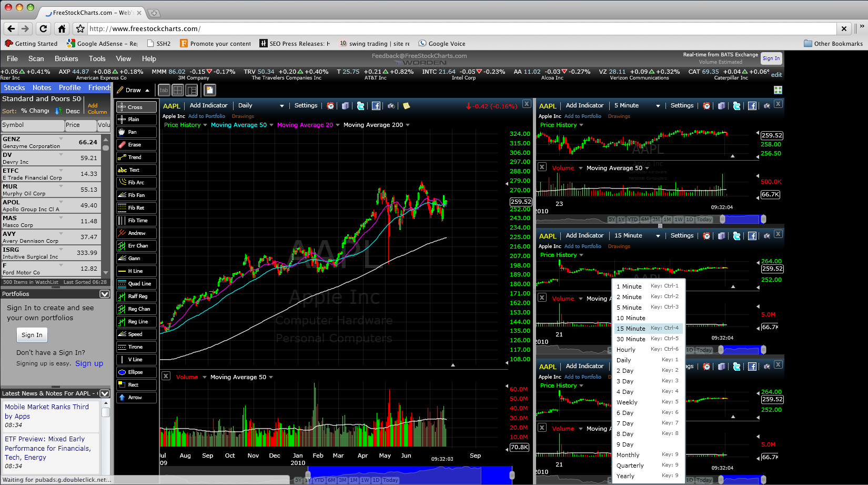Screen dimensions: 868x485
Task: Expand Moving Average 50 indicator menu
Action: [271, 125]
